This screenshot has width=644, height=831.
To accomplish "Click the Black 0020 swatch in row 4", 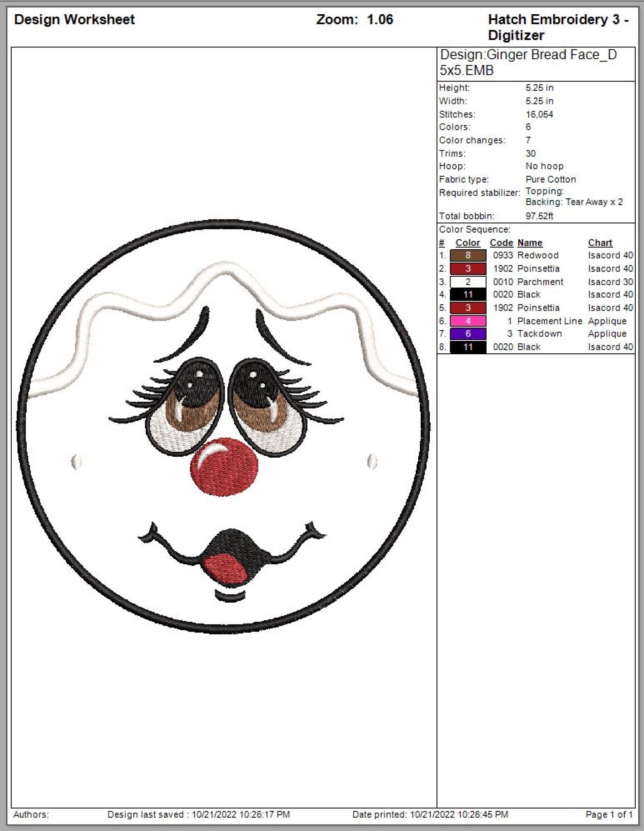I will click(468, 294).
